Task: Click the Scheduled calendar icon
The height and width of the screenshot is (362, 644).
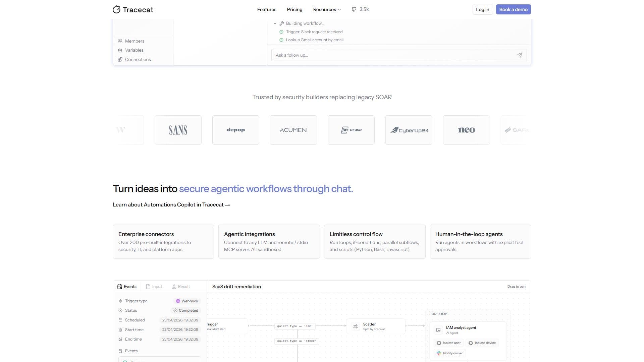Action: point(120,320)
